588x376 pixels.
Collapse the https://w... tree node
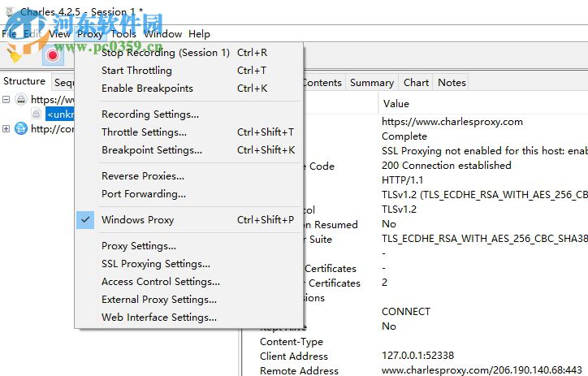point(6,100)
